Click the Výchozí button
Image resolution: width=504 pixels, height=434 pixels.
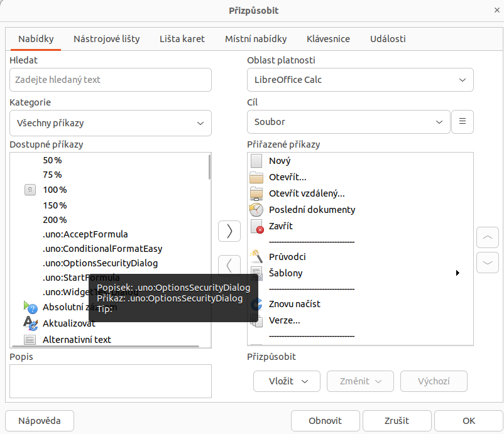pyautogui.click(x=434, y=381)
